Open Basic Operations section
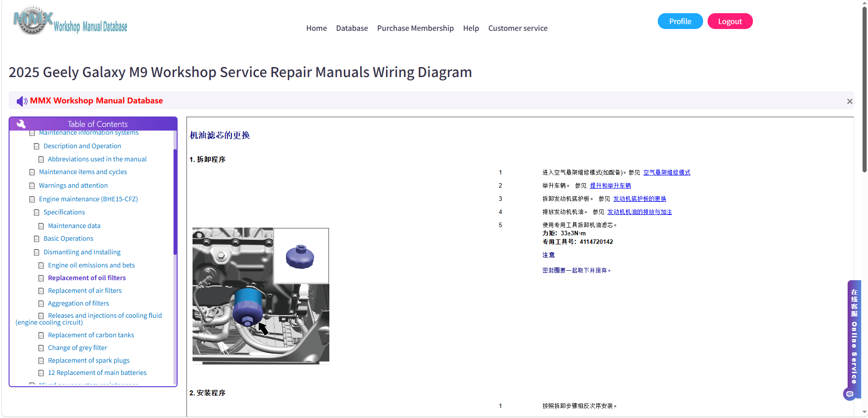This screenshot has height=418, width=868. click(68, 238)
